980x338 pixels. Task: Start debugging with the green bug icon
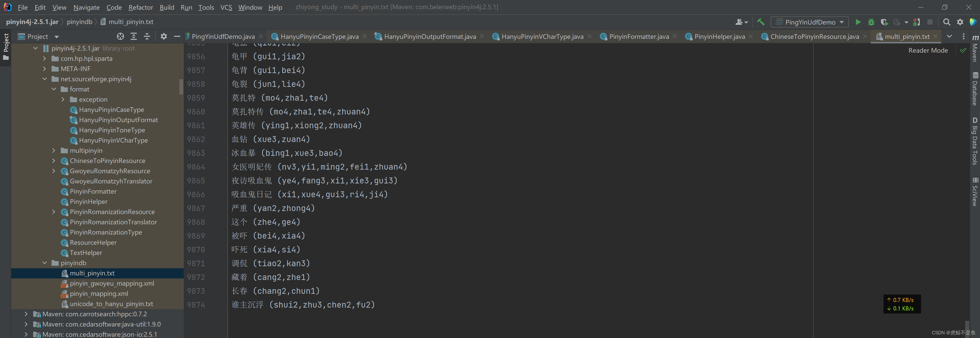click(x=871, y=22)
